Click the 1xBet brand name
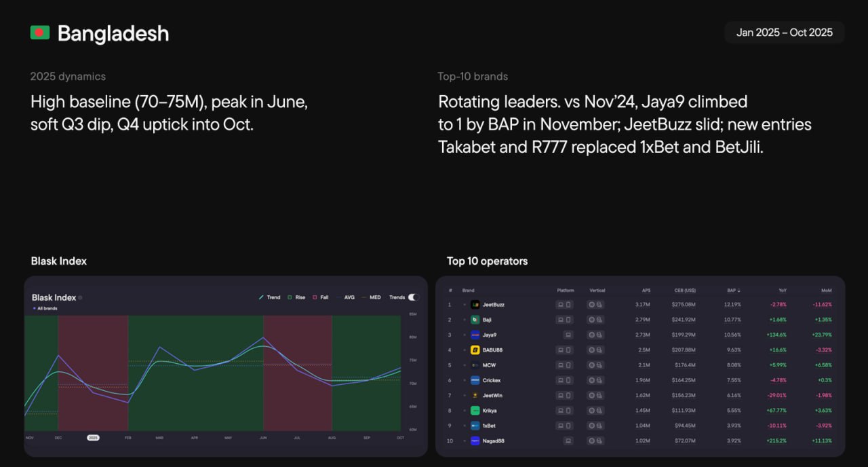The width and height of the screenshot is (868, 467). 489,426
